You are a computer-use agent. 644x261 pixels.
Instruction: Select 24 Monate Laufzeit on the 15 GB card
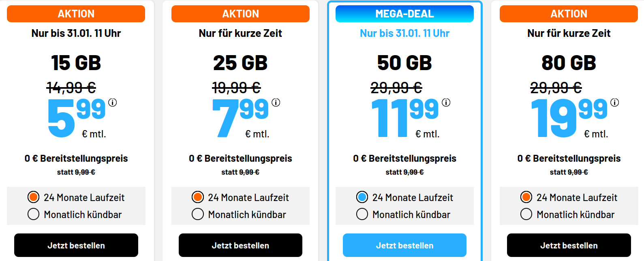34,197
